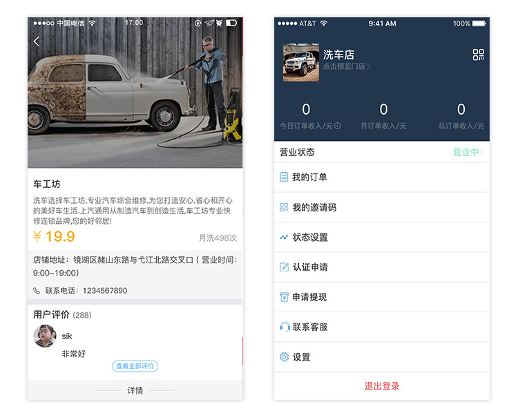Open the 联系客服 menu row
The height and width of the screenshot is (420, 518).
[x=382, y=327]
